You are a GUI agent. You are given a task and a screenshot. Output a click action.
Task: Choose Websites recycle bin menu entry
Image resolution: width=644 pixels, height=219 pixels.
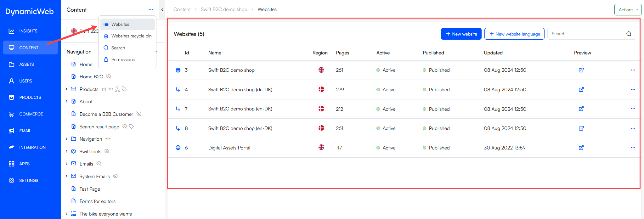click(x=127, y=36)
